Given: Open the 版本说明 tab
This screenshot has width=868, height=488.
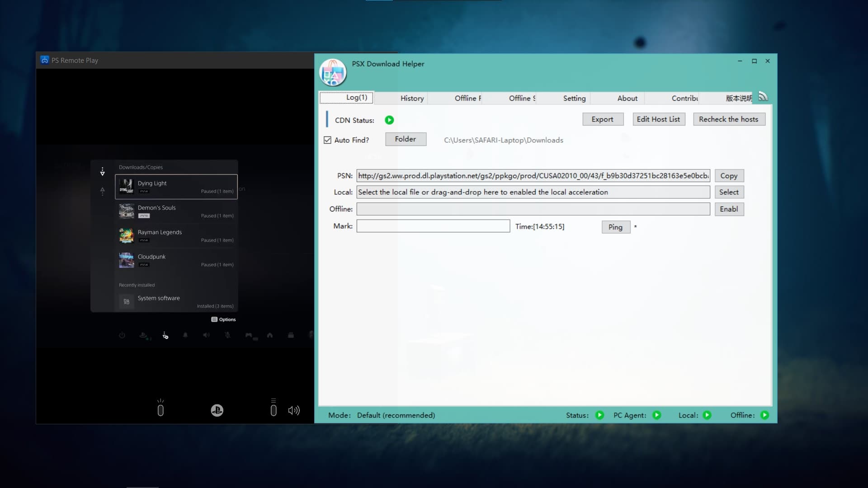Looking at the screenshot, I should click(x=726, y=98).
